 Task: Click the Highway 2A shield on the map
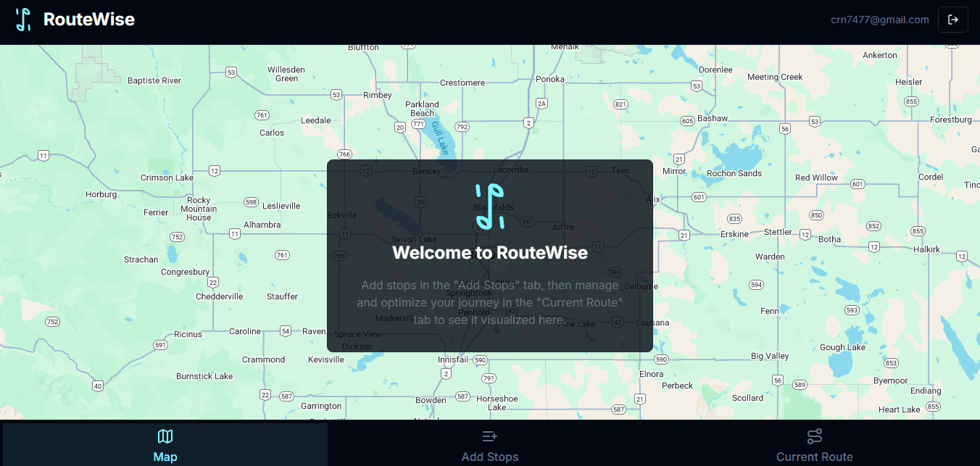pyautogui.click(x=540, y=103)
